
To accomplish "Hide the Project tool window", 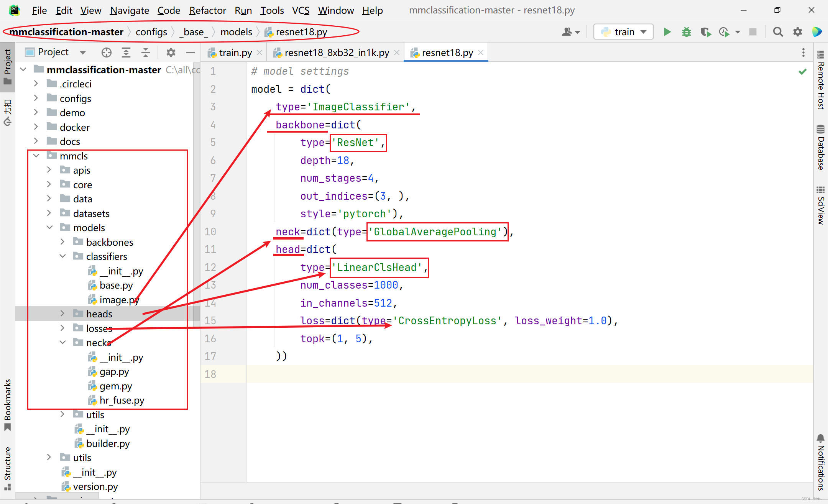I will pyautogui.click(x=190, y=53).
